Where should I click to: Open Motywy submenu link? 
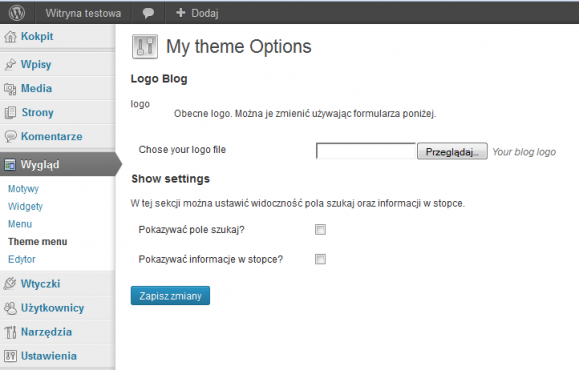[23, 189]
